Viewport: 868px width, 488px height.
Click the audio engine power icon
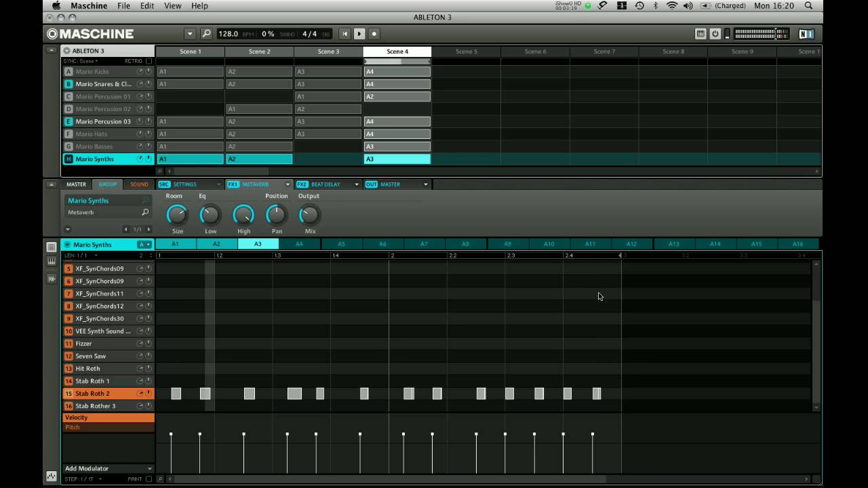(715, 34)
